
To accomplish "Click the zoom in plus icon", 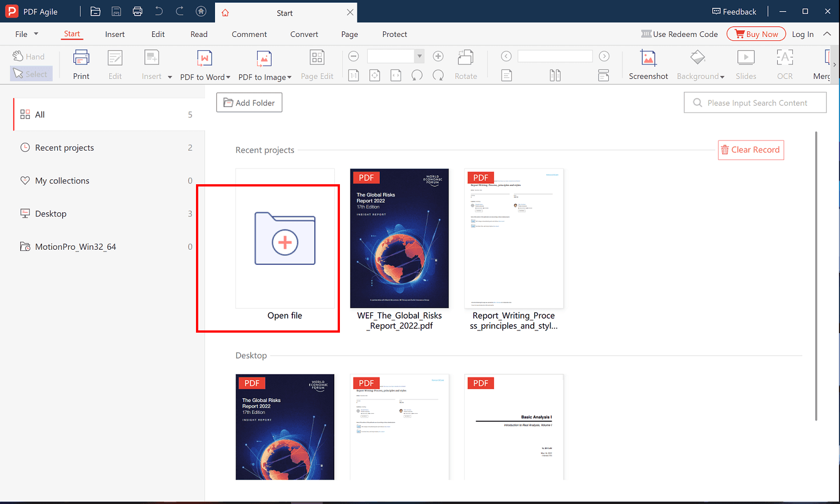I will (x=438, y=56).
